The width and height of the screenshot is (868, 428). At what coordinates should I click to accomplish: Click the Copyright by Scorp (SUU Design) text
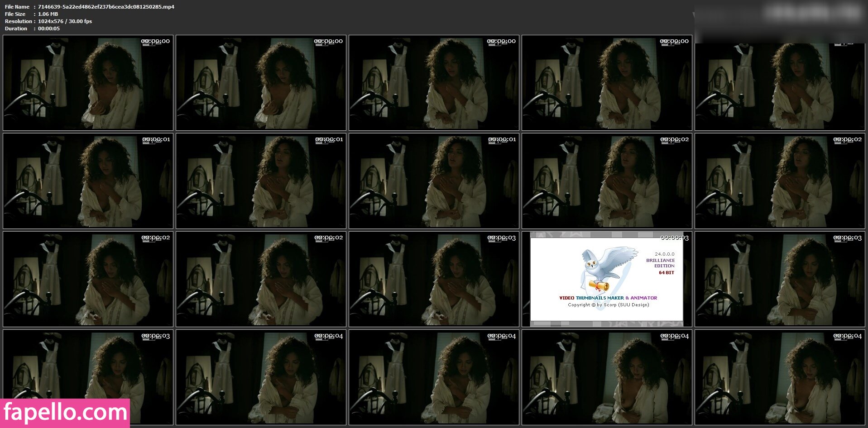[608, 305]
